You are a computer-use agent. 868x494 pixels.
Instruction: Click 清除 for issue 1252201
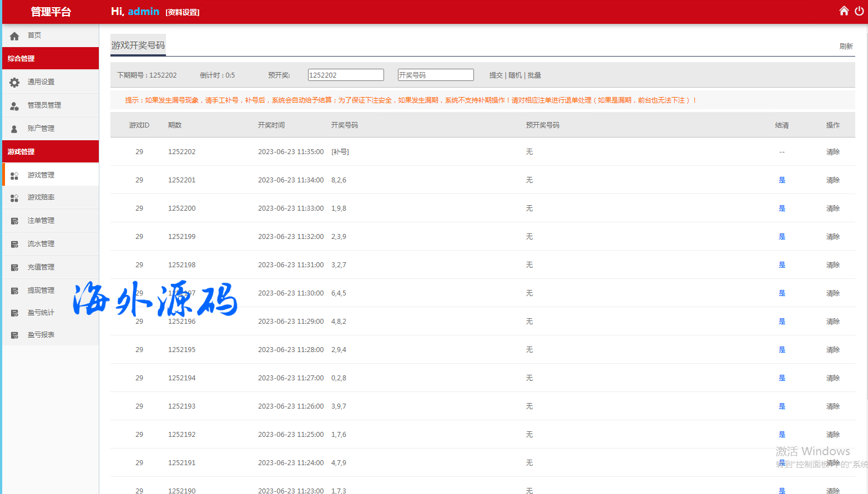click(x=832, y=180)
